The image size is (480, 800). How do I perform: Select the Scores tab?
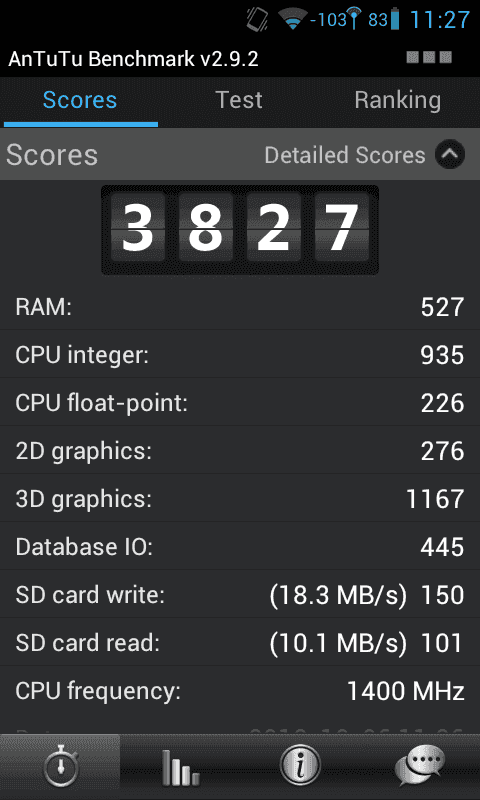80,100
